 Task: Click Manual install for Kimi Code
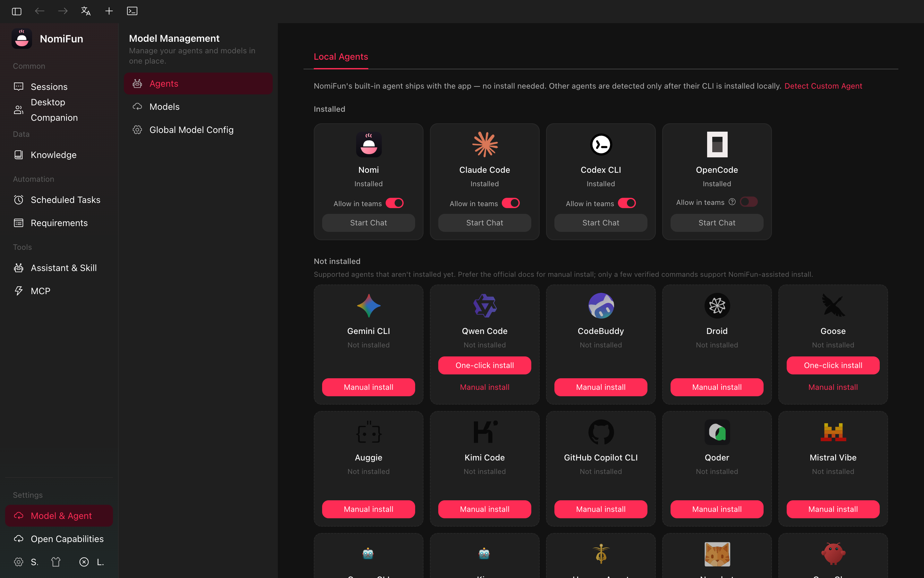pos(484,509)
